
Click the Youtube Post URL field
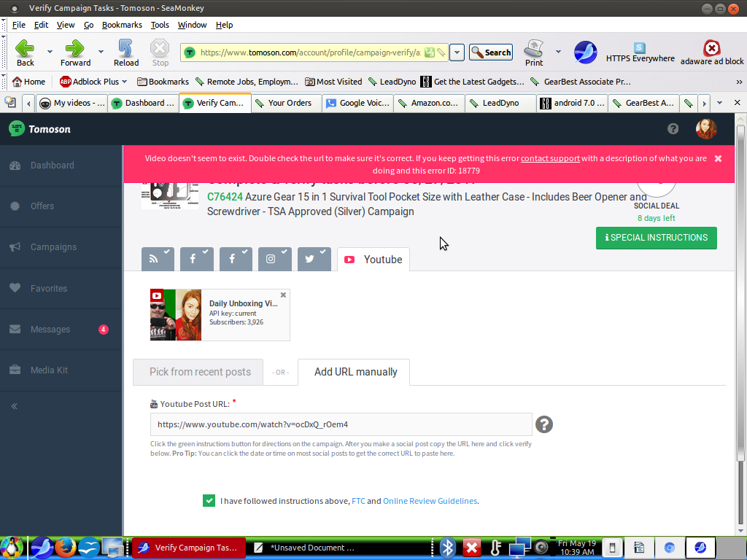pyautogui.click(x=341, y=424)
